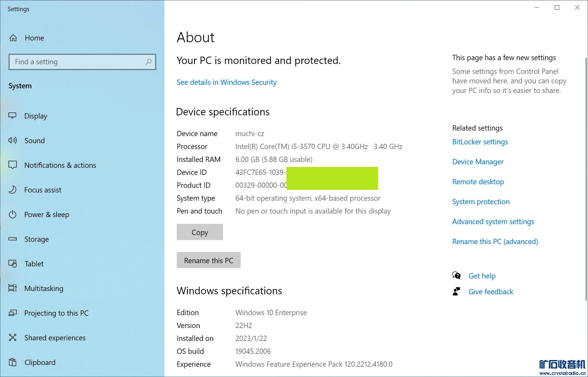The image size is (588, 377).
Task: Go to Multitasking settings page
Action: click(44, 288)
